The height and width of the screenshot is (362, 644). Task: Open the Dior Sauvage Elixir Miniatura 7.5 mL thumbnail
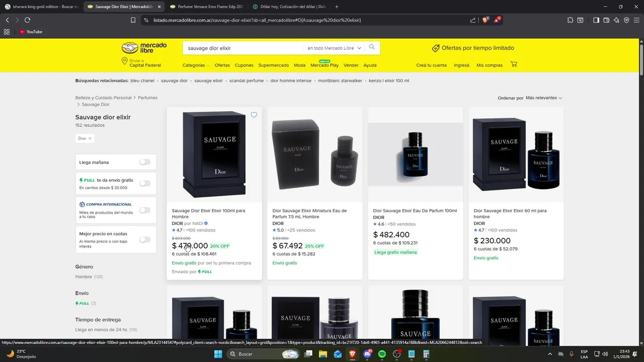click(315, 155)
